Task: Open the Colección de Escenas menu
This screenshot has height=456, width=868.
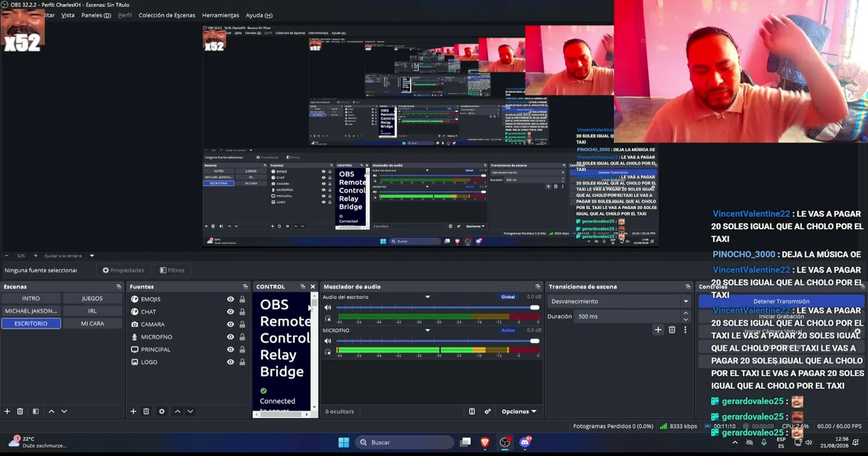Action: point(167,15)
